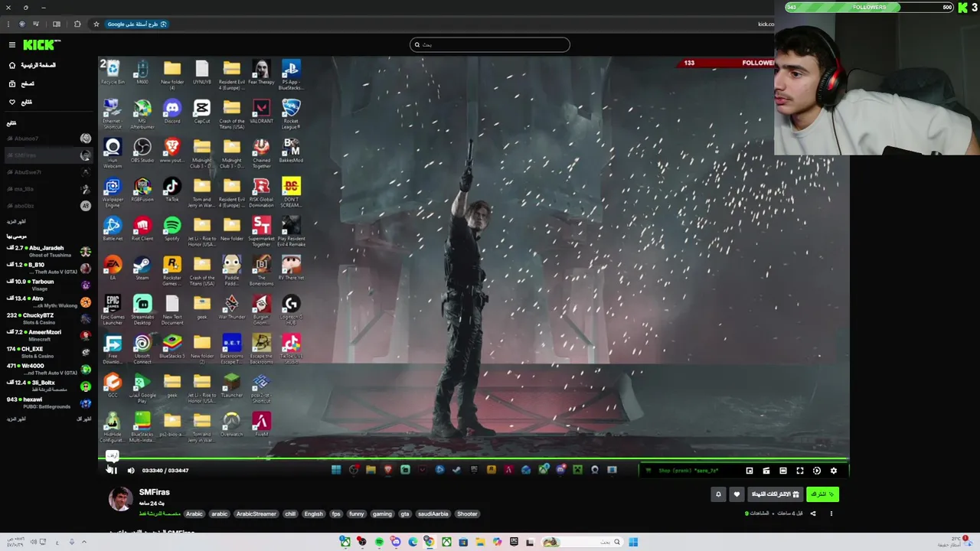
Task: Open AmeerMzori Minecraft channel
Action: click(x=48, y=335)
